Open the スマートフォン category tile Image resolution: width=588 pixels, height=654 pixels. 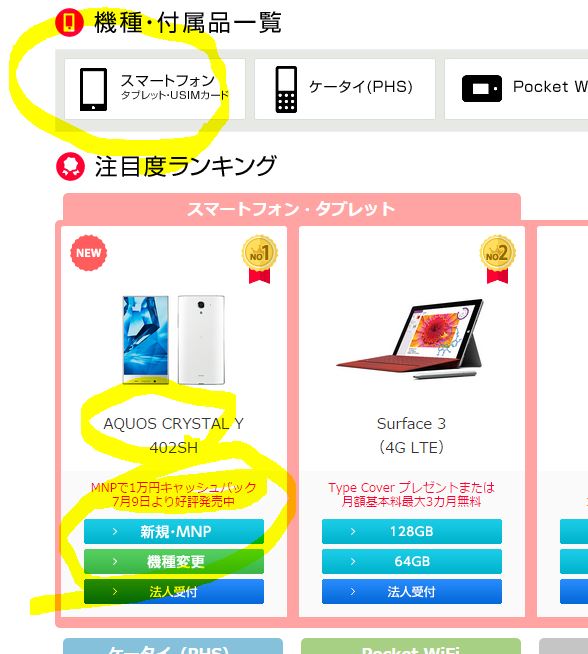click(x=155, y=89)
